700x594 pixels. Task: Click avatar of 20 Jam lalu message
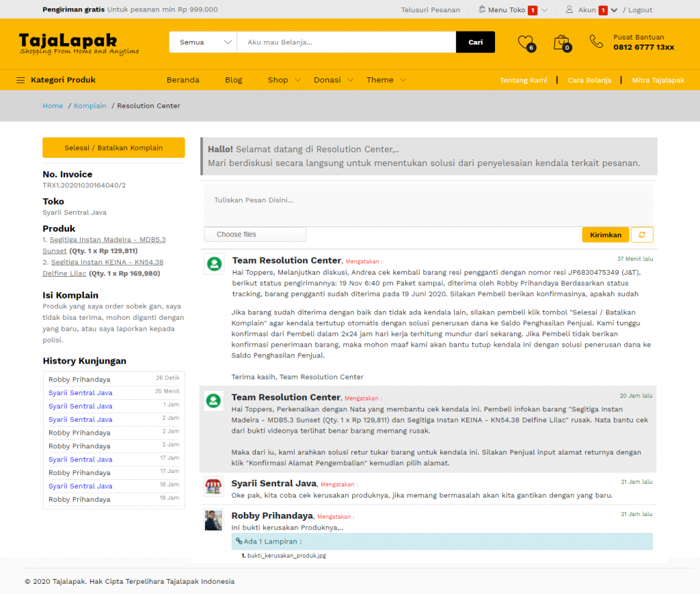coord(213,401)
